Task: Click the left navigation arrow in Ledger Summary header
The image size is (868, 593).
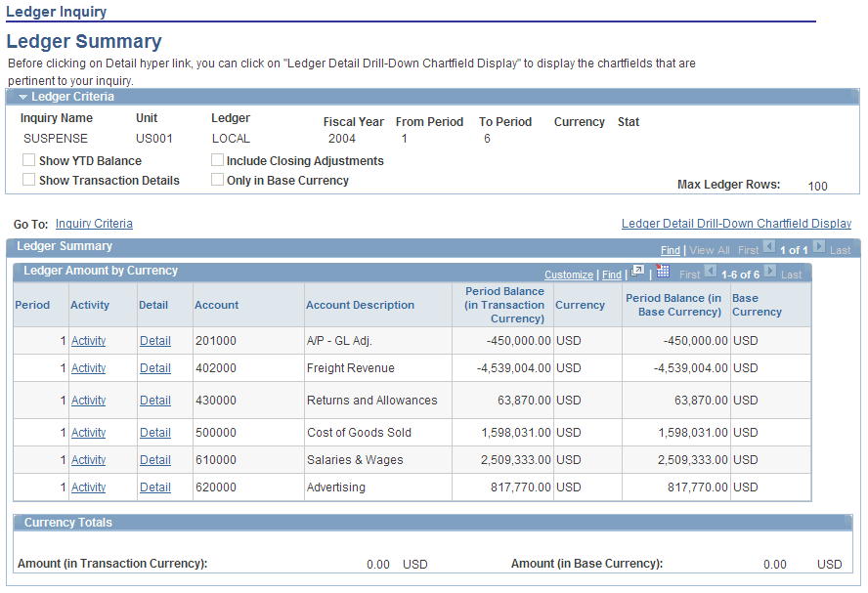Action: click(x=768, y=249)
